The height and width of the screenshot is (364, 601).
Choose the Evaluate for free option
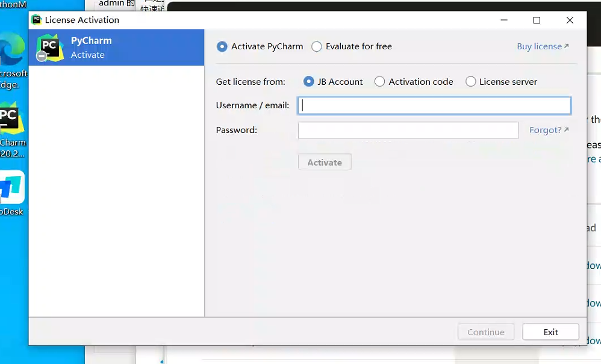(317, 47)
